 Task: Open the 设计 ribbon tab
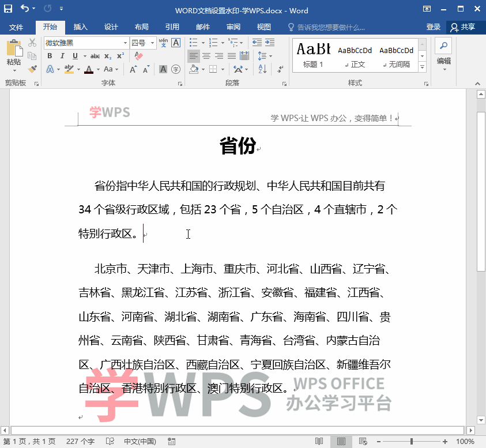111,27
